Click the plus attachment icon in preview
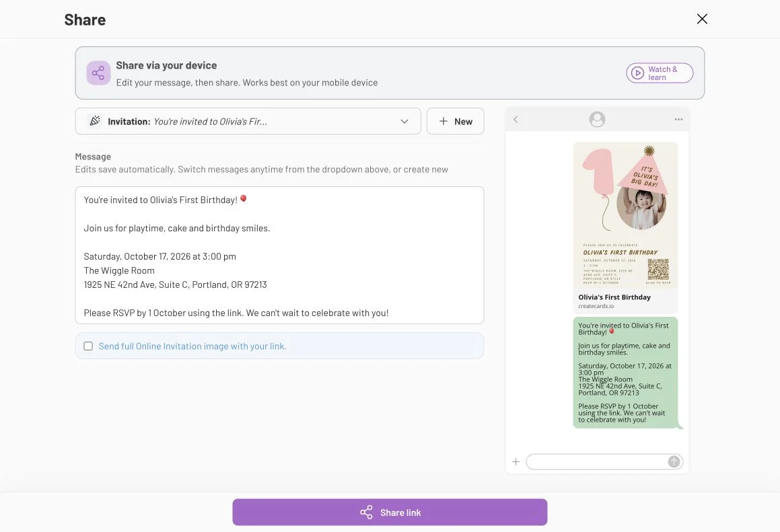The width and height of the screenshot is (780, 532). pos(516,462)
